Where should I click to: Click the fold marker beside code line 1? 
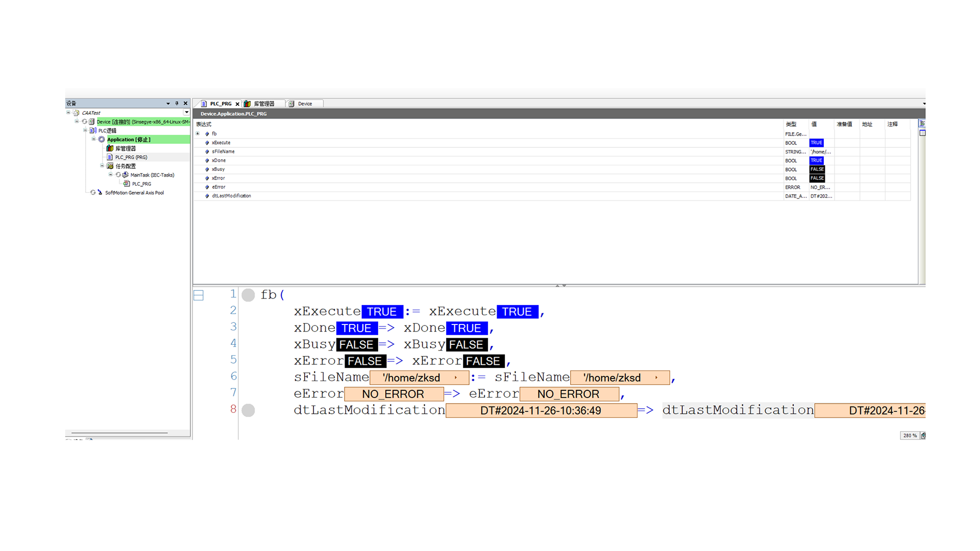(199, 295)
